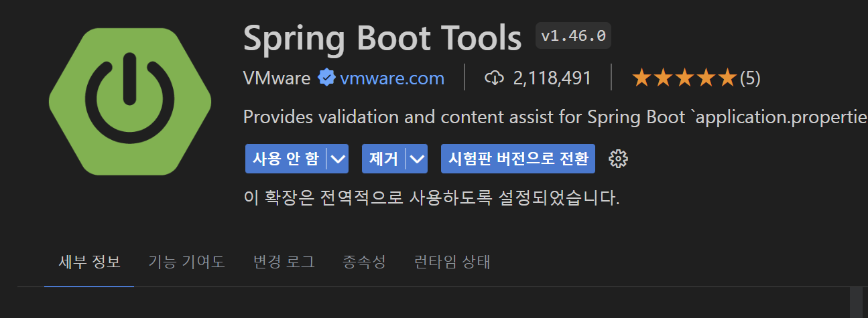Click the 2,118,491 install count
Viewport: 868px width, 318px height.
(552, 78)
